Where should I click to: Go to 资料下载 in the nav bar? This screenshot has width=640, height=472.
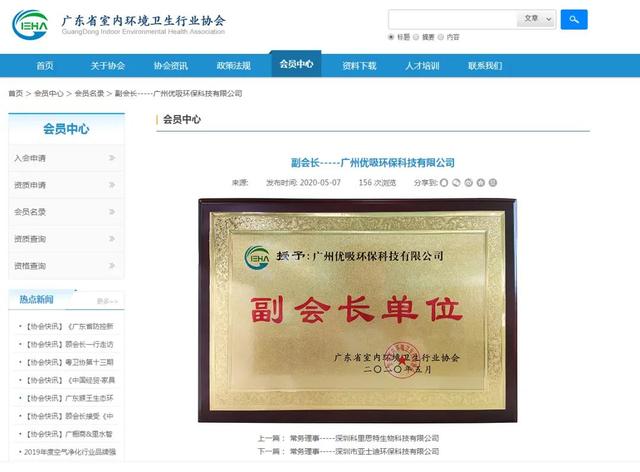pyautogui.click(x=359, y=66)
